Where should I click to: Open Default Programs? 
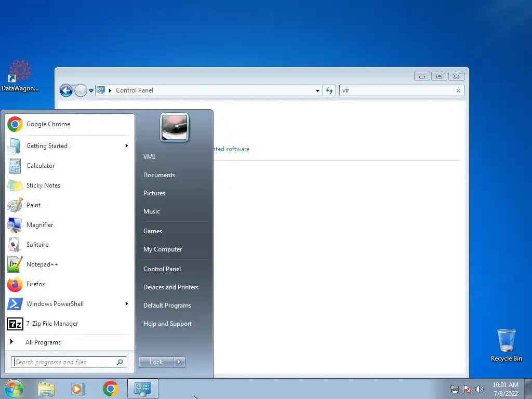167,305
